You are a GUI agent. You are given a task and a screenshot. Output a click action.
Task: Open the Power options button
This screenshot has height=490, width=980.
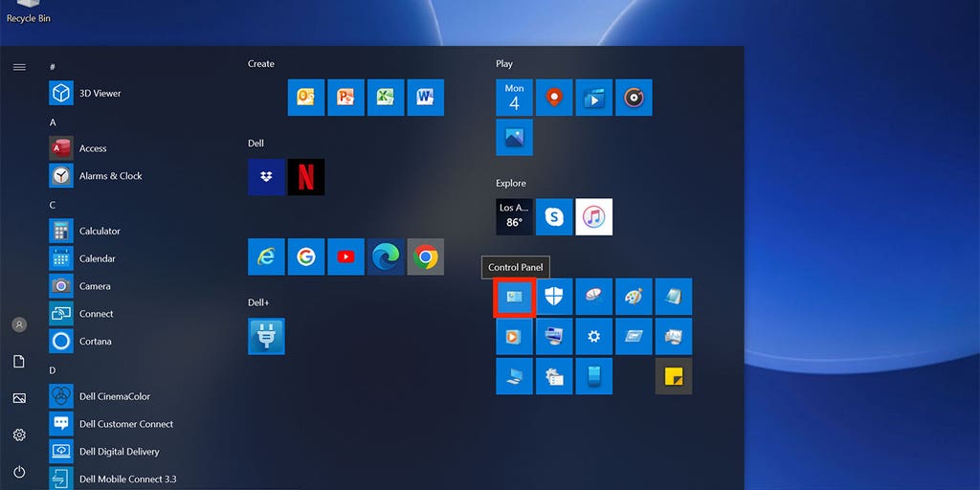19,472
